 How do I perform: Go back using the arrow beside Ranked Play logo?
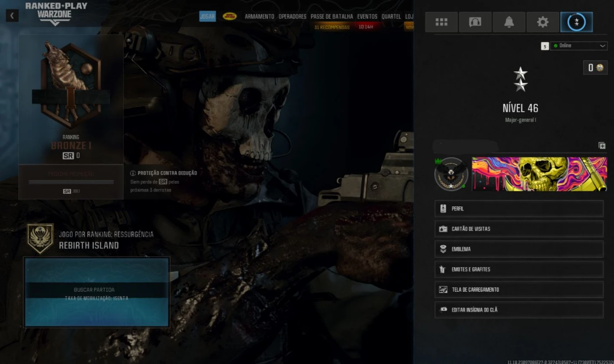pyautogui.click(x=12, y=16)
